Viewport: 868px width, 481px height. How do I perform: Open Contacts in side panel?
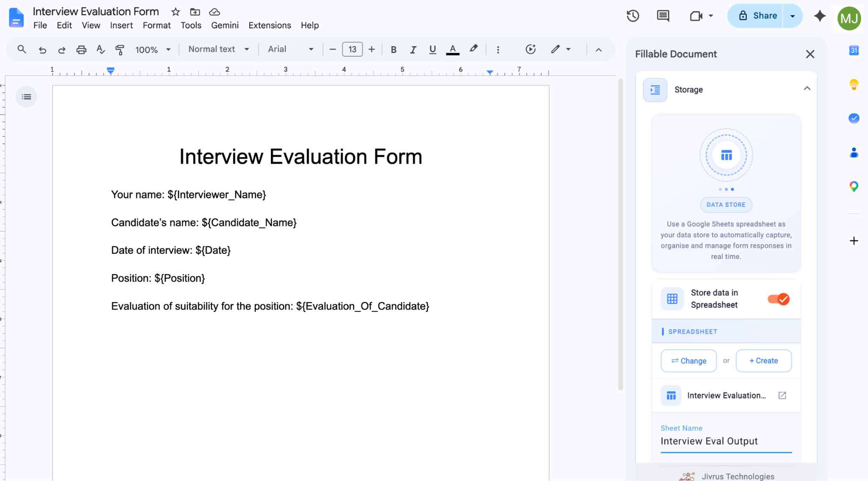[854, 153]
